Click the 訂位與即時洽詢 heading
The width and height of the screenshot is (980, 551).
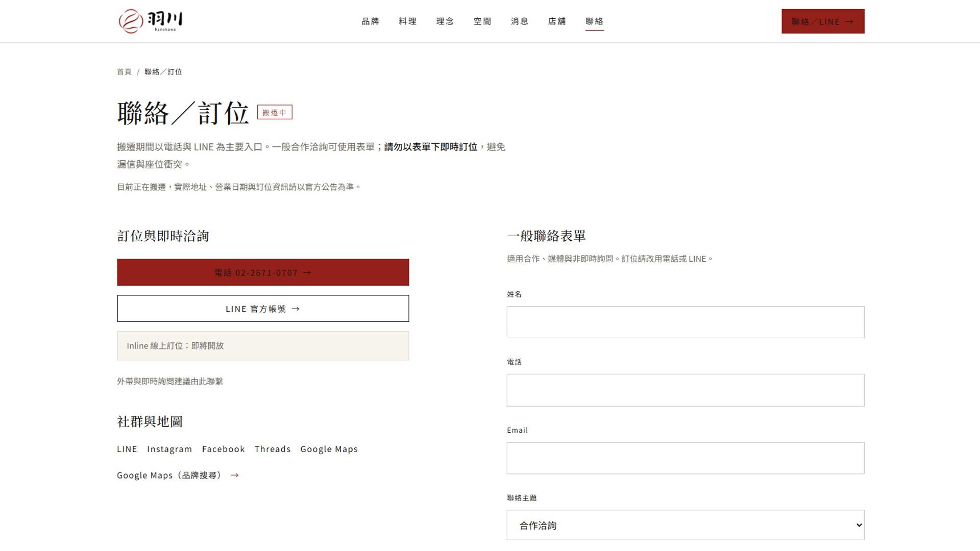pos(163,236)
